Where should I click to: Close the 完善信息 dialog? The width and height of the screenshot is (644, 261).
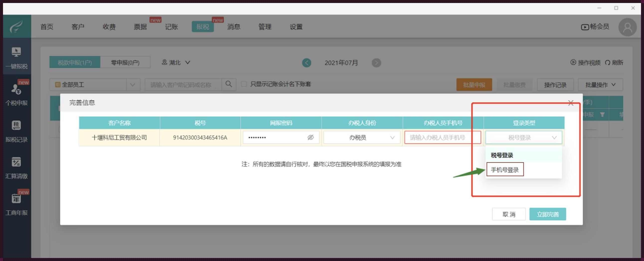(x=571, y=103)
